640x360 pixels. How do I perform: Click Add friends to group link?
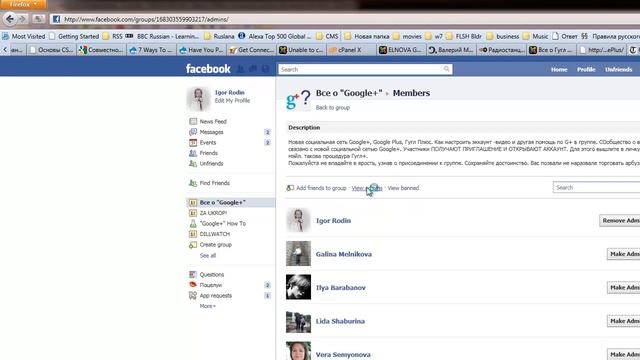pos(321,188)
